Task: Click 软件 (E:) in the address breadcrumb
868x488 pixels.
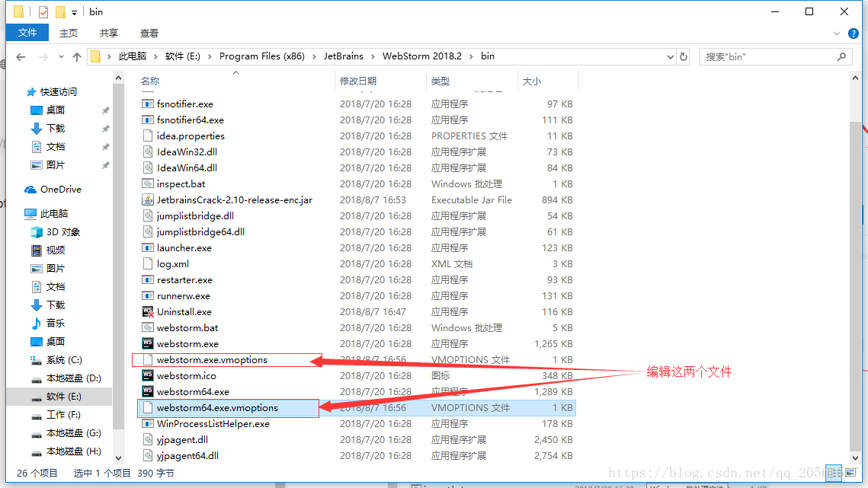Action: coord(183,56)
